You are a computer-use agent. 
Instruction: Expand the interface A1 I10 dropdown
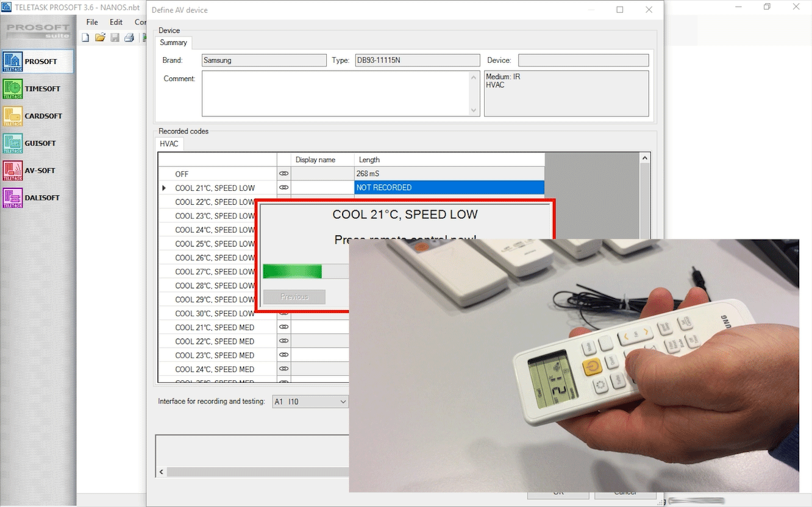[342, 402]
